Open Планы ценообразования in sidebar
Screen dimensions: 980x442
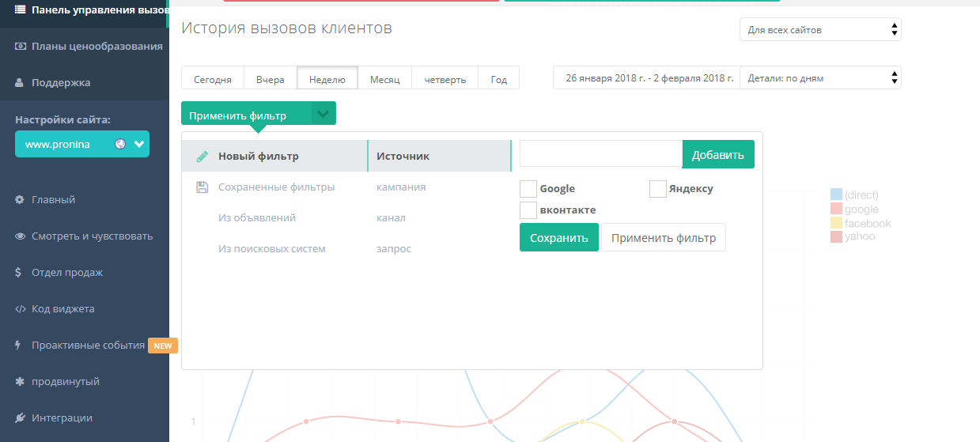(x=85, y=46)
